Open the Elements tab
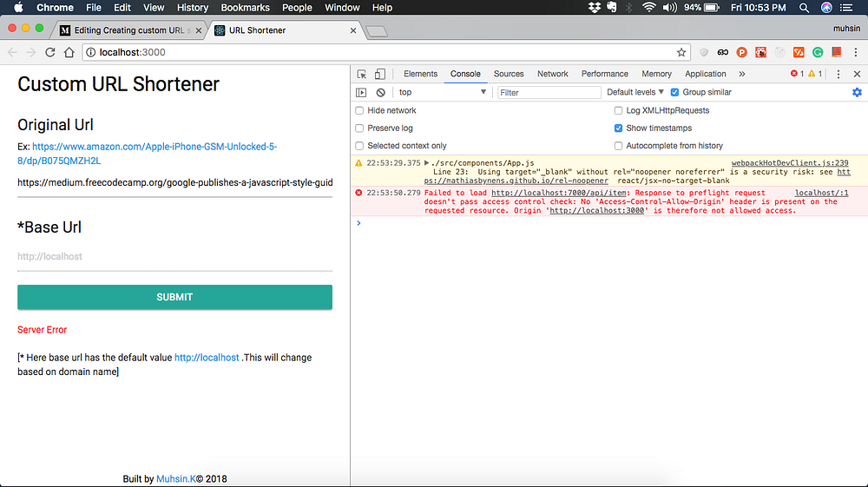This screenshot has width=868, height=487. click(420, 74)
